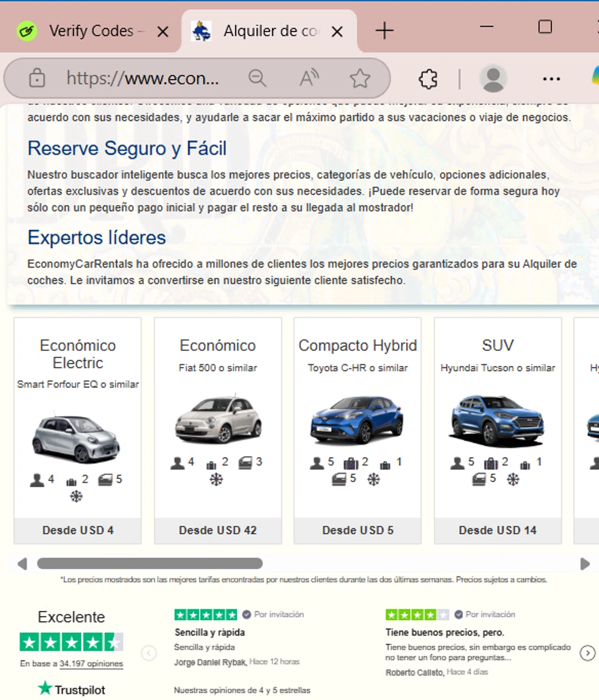Click the site lock icon in address bar
The height and width of the screenshot is (700, 599).
tap(37, 78)
